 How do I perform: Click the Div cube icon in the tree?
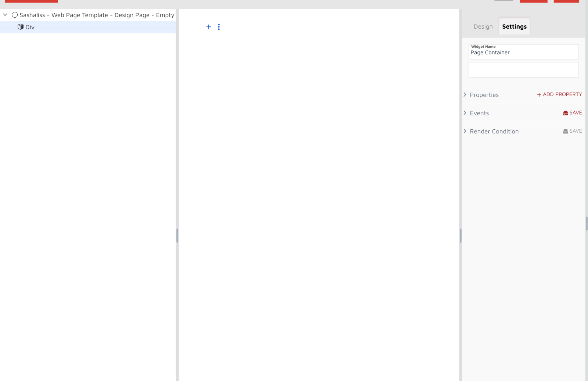click(x=21, y=27)
